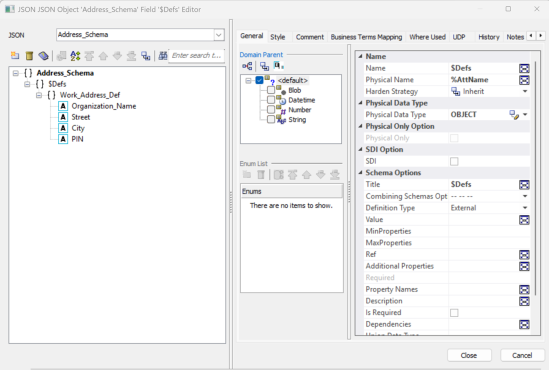This screenshot has height=370, width=549.
Task: Toggle the Is Required checkbox
Action: point(454,313)
